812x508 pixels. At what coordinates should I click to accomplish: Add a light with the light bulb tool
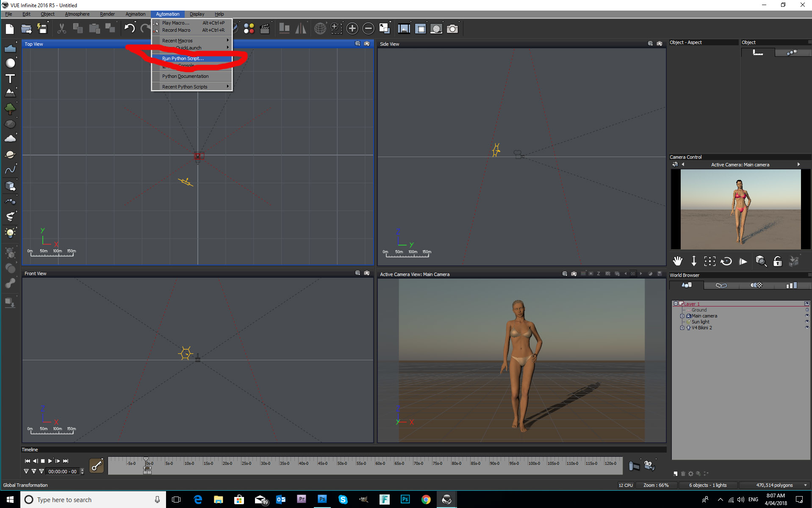[10, 233]
